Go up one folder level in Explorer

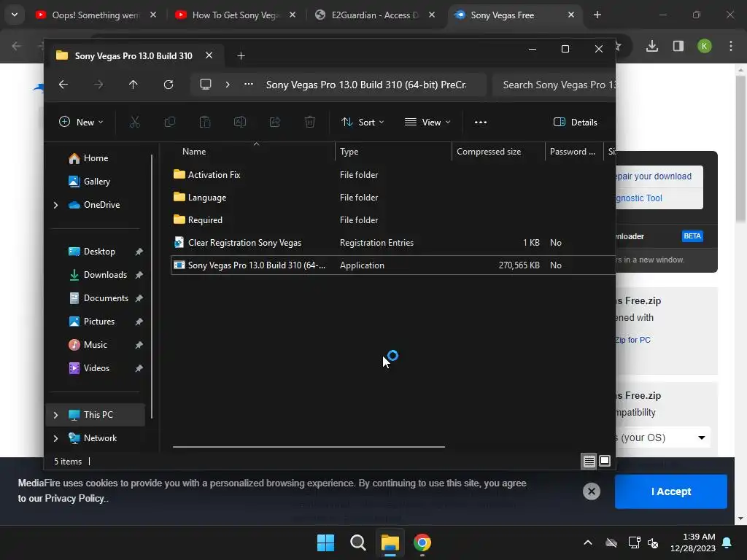(x=133, y=85)
